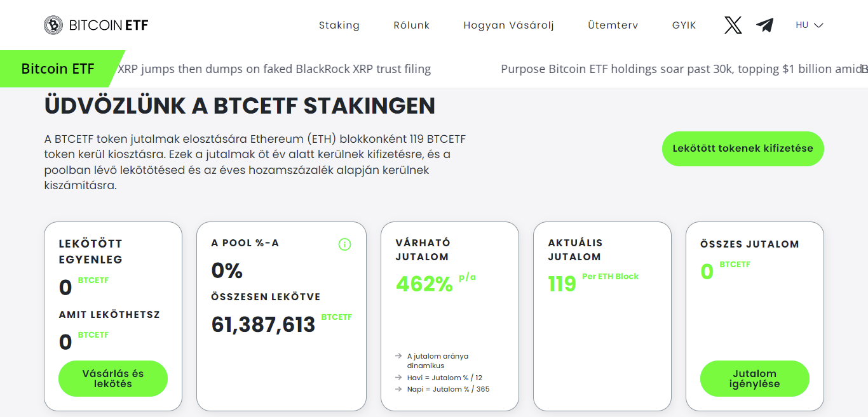Screen dimensions: 868x417
Task: Click the Vásárlás és lekötés button
Action: coord(113,379)
